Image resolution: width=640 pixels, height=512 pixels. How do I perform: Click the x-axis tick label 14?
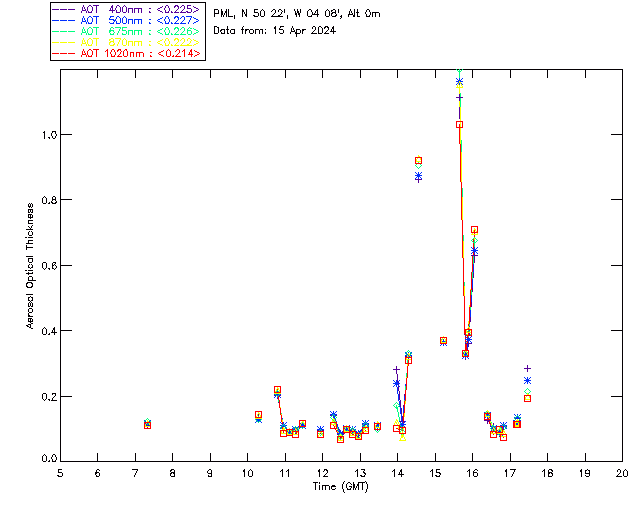click(x=398, y=473)
